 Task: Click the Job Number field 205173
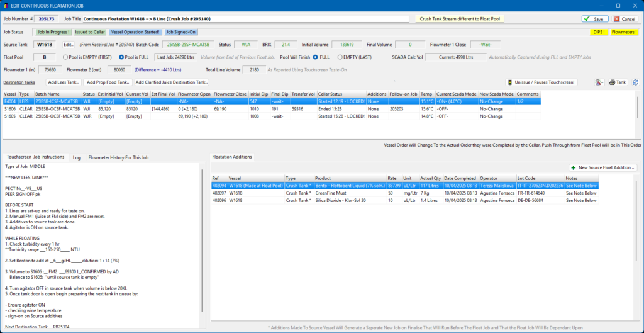[47, 19]
